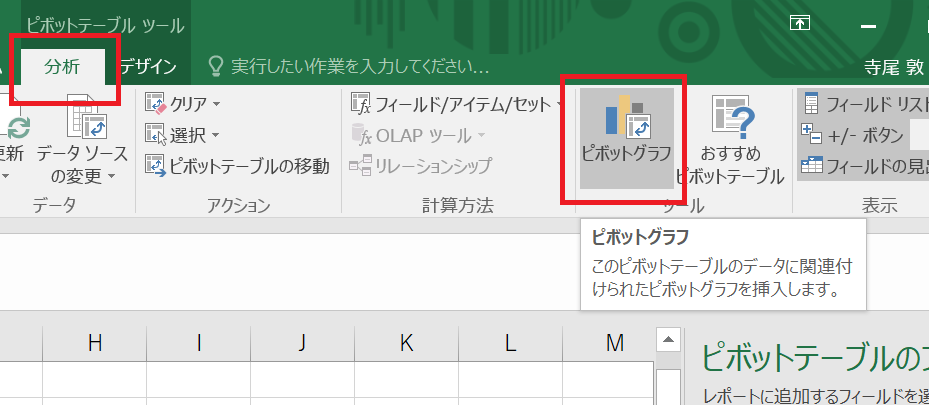Switch to the デザイン ribbon tab

(148, 67)
